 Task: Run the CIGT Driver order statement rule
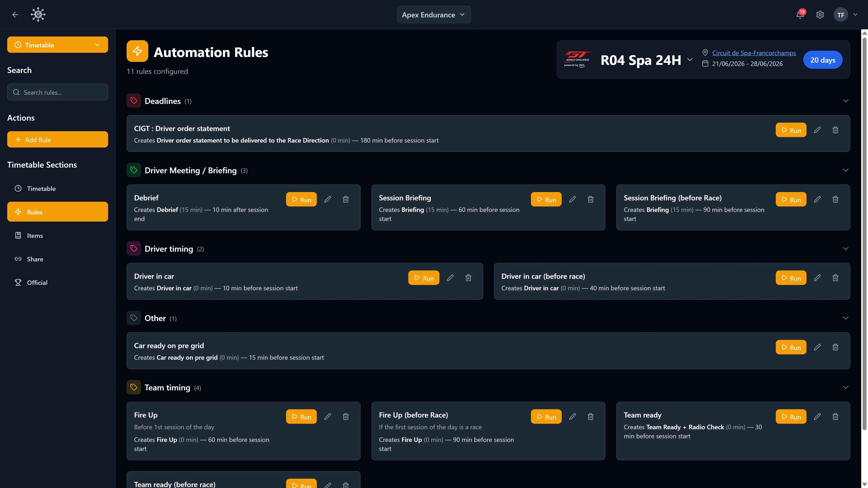pyautogui.click(x=791, y=130)
